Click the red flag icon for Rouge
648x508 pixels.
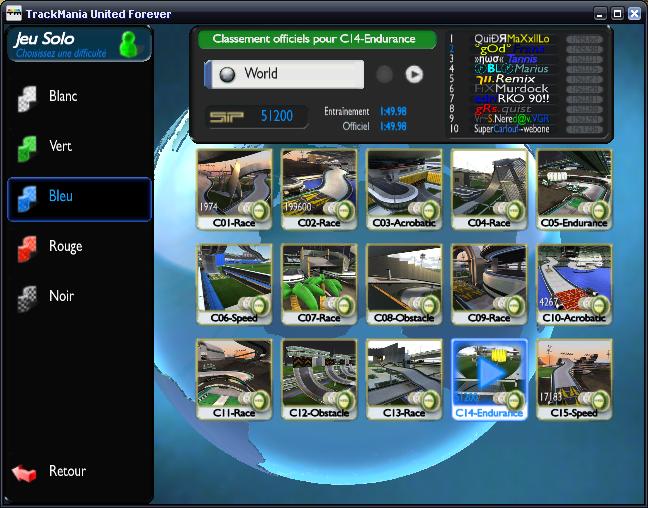click(26, 248)
